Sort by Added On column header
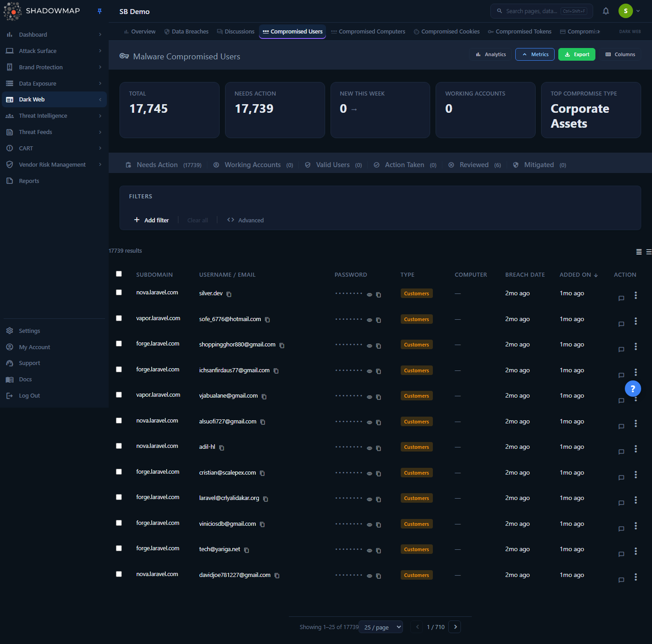652x644 pixels. [579, 275]
